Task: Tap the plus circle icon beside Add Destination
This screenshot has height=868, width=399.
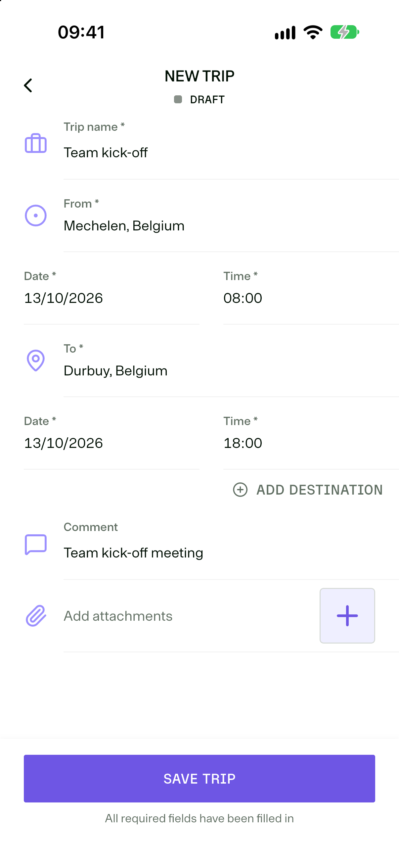Action: pyautogui.click(x=241, y=490)
